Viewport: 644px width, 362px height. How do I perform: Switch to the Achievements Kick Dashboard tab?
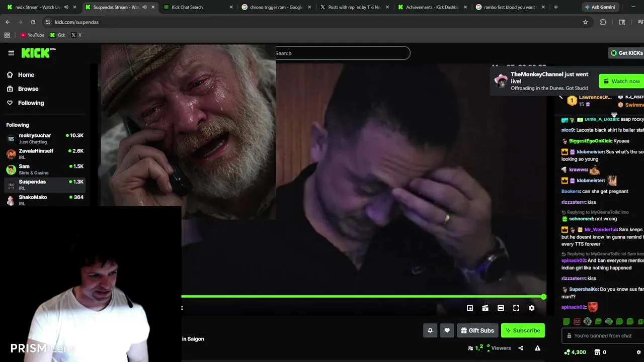click(x=432, y=7)
